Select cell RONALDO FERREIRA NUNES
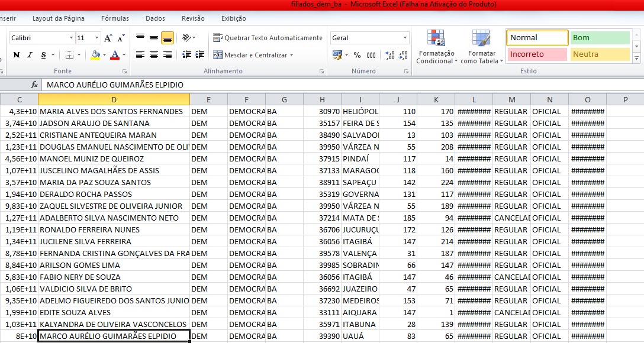Image resolution: width=644 pixels, height=343 pixels. click(x=114, y=230)
